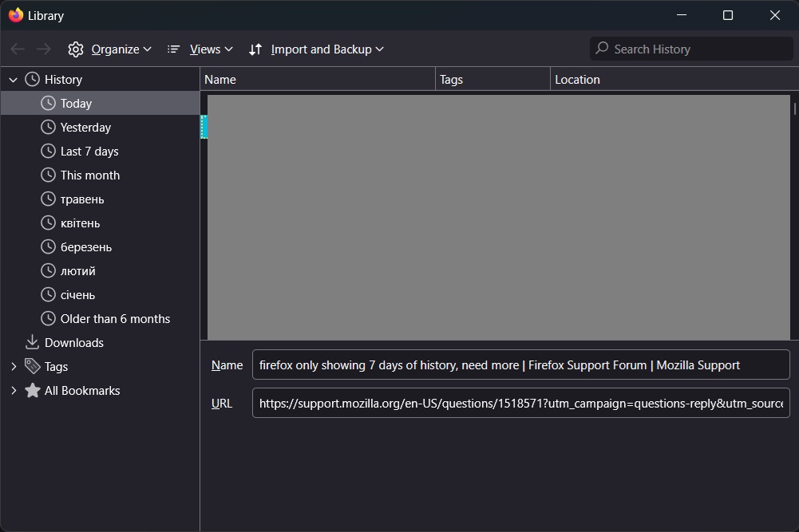This screenshot has width=799, height=532.
Task: Click clock icon beside Yesterday
Action: coord(48,127)
